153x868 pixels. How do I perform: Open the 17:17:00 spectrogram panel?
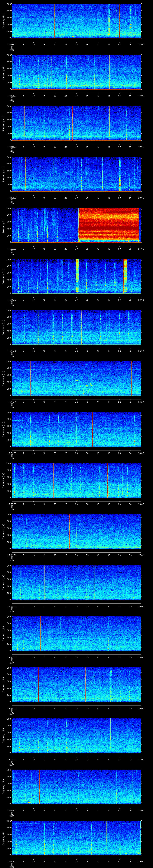77,72
